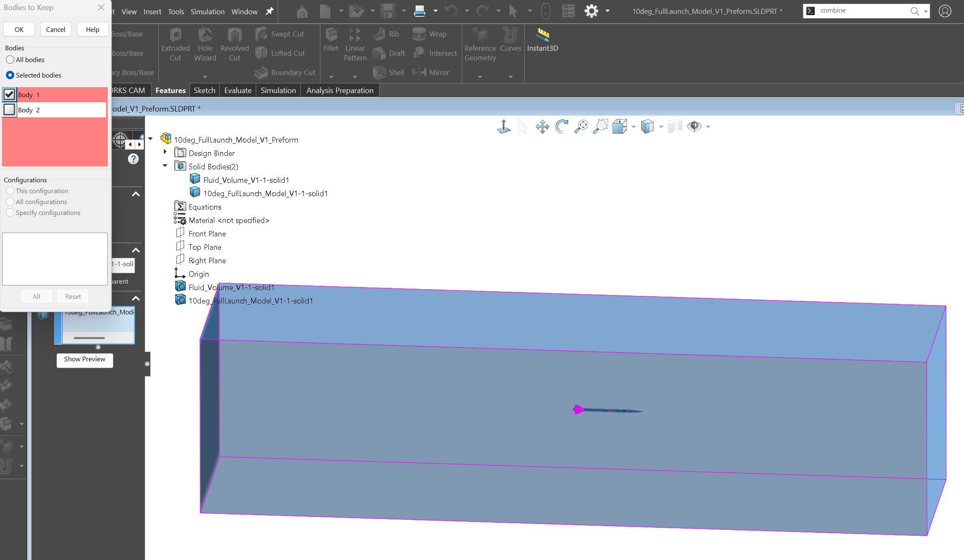
Task: Collapse the Solid Bodies(2) folder
Action: click(x=165, y=166)
